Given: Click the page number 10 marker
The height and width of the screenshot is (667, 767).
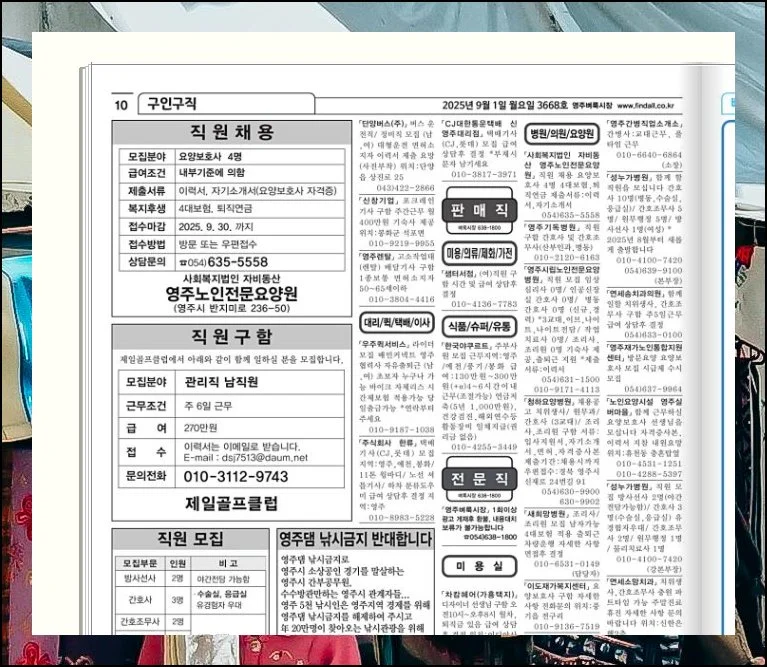Looking at the screenshot, I should 121,105.
